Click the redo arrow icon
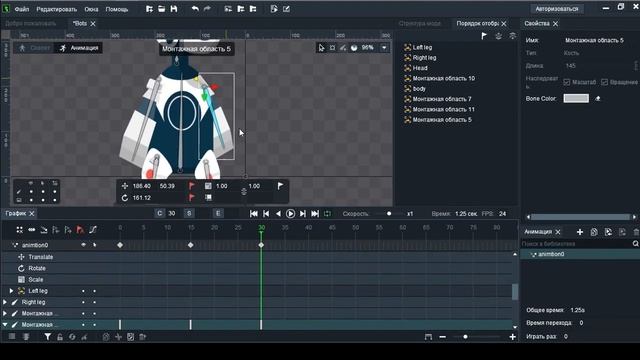This screenshot has height=360, width=640. pyautogui.click(x=207, y=9)
